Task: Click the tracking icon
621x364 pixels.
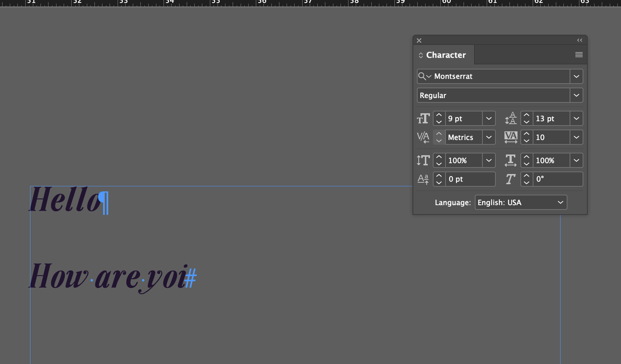Action: click(511, 137)
